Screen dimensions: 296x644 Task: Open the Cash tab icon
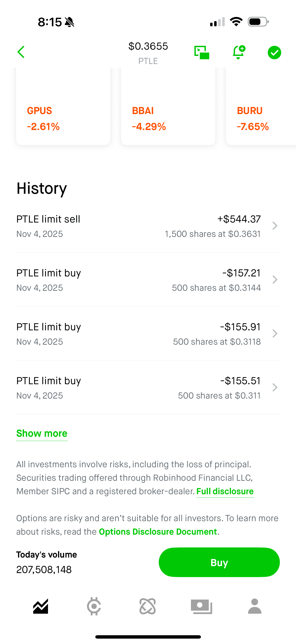(x=201, y=606)
